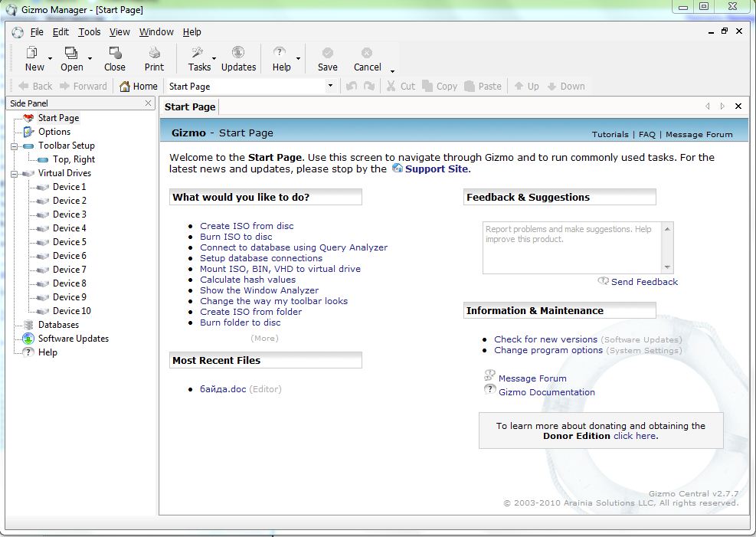
Task: Click the Undo arrow icon
Action: tap(352, 87)
